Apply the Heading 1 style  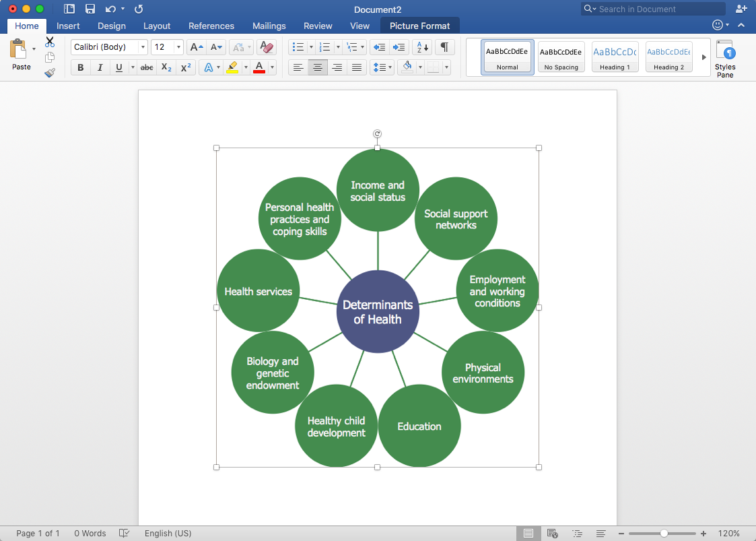click(615, 57)
